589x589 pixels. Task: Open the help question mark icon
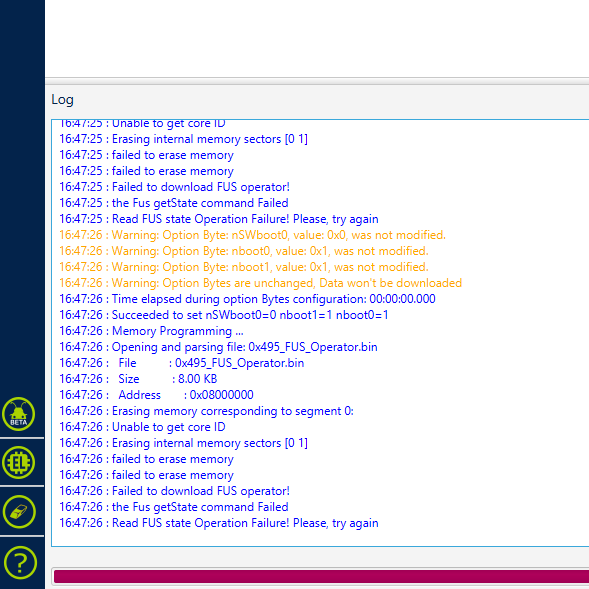coord(20,563)
